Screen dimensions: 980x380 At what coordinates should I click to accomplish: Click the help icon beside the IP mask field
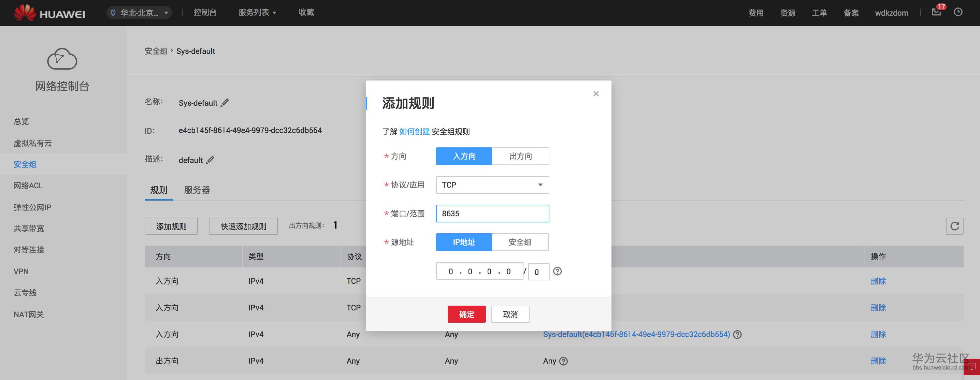557,271
